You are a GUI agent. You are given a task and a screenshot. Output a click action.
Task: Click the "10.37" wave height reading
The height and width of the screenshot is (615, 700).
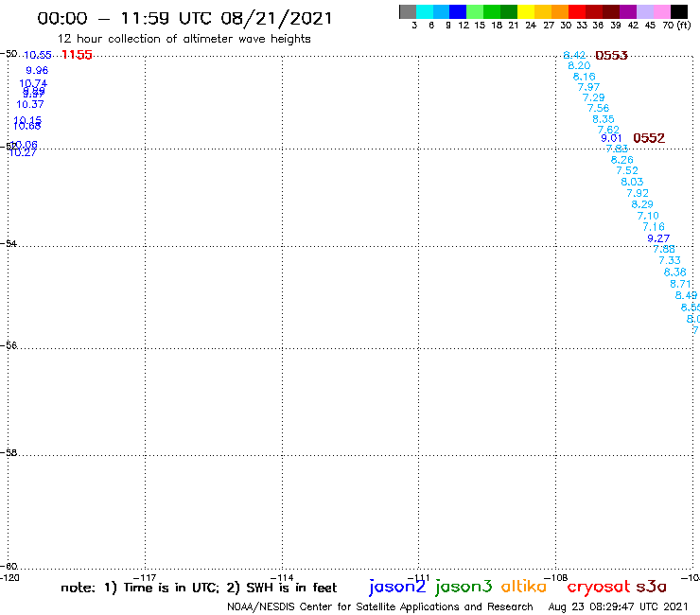coord(30,104)
